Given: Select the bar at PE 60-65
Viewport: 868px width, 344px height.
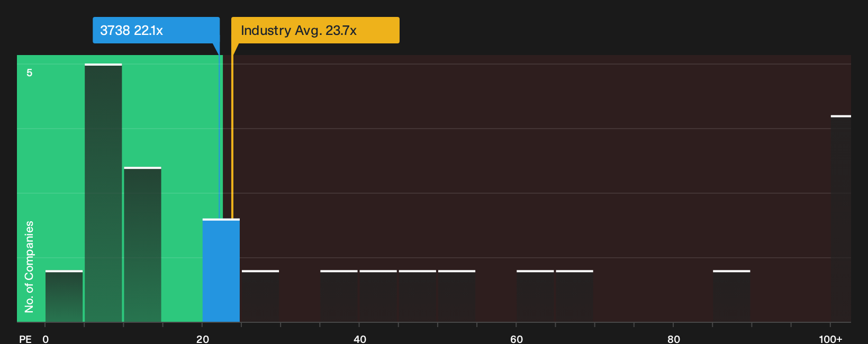Looking at the screenshot, I should 535,296.
